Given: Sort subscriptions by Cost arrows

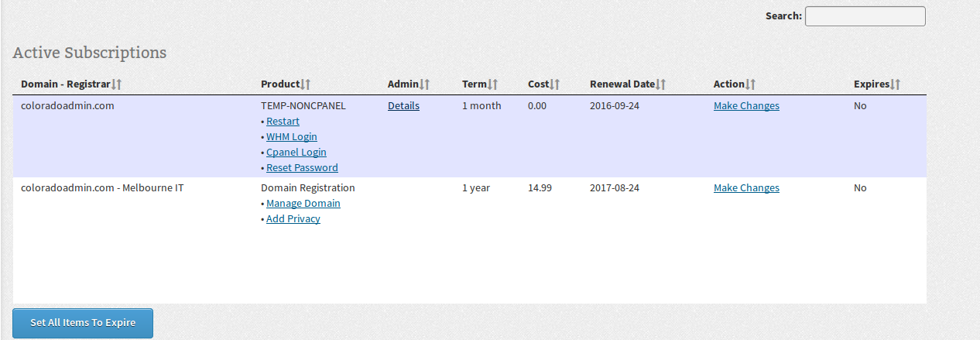Looking at the screenshot, I should tap(554, 84).
